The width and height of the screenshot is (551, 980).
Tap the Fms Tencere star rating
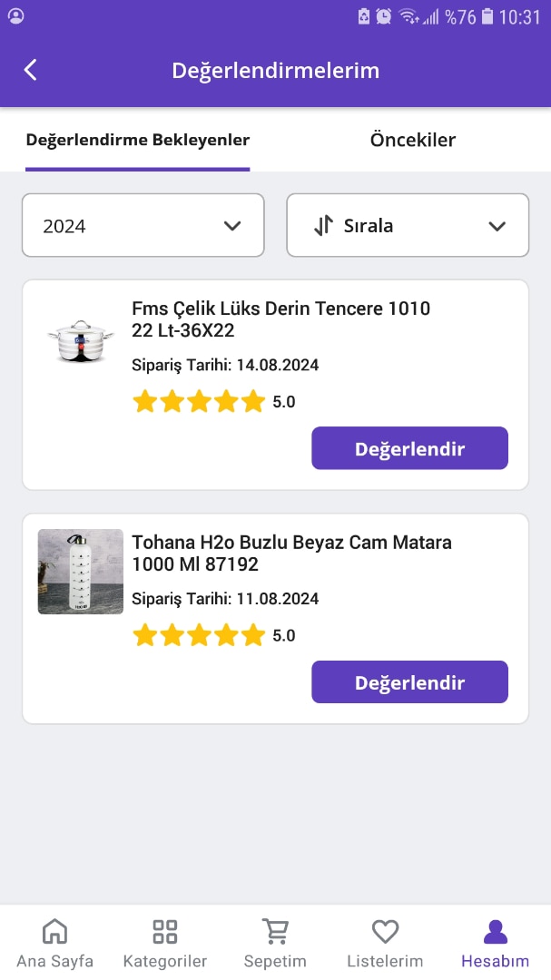point(199,401)
